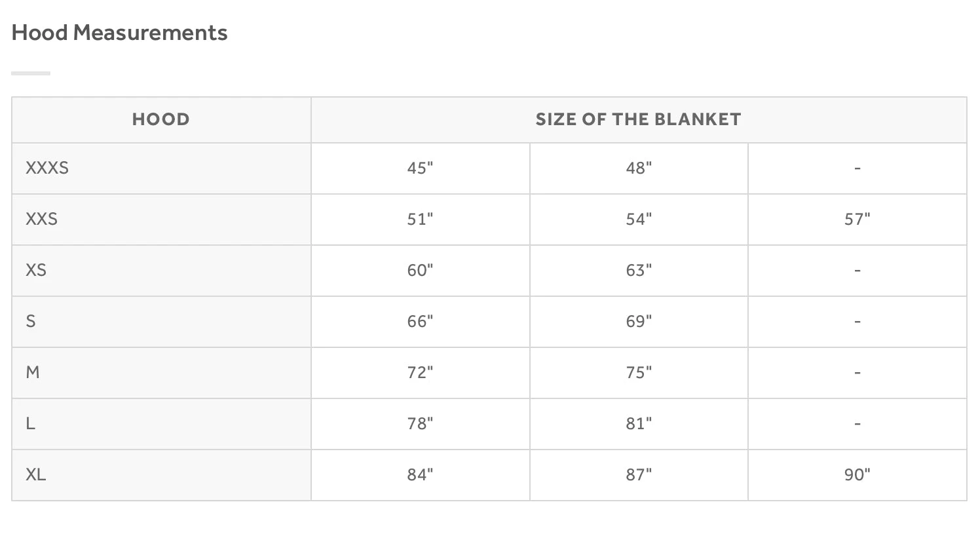This screenshot has width=980, height=538.
Task: Click the 90" blanket size cell
Action: (x=857, y=474)
